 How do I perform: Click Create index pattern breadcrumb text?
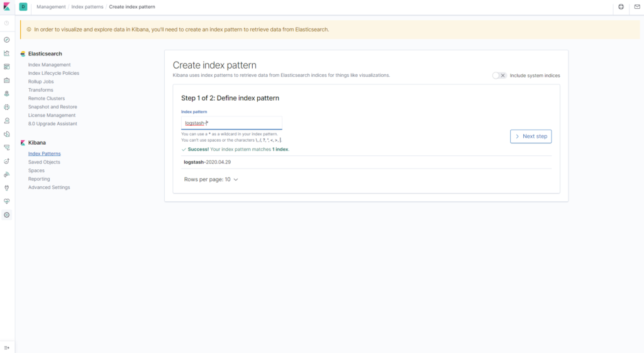click(x=132, y=6)
